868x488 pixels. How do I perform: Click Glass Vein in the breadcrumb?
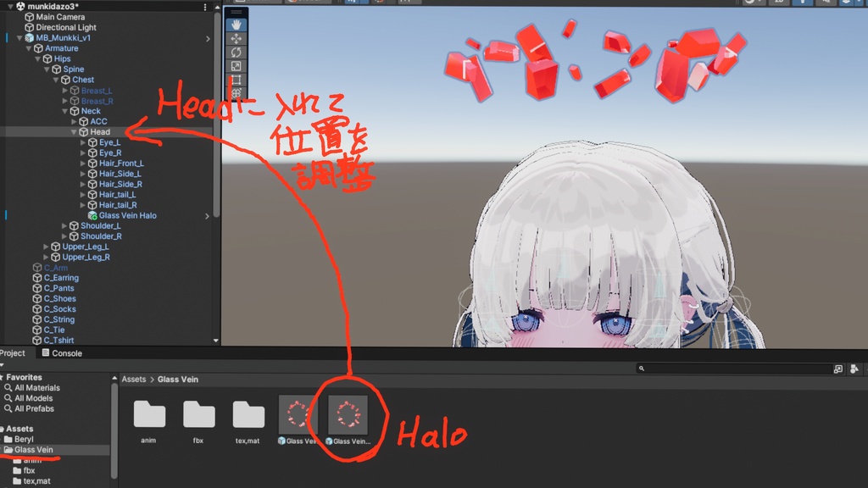click(178, 380)
